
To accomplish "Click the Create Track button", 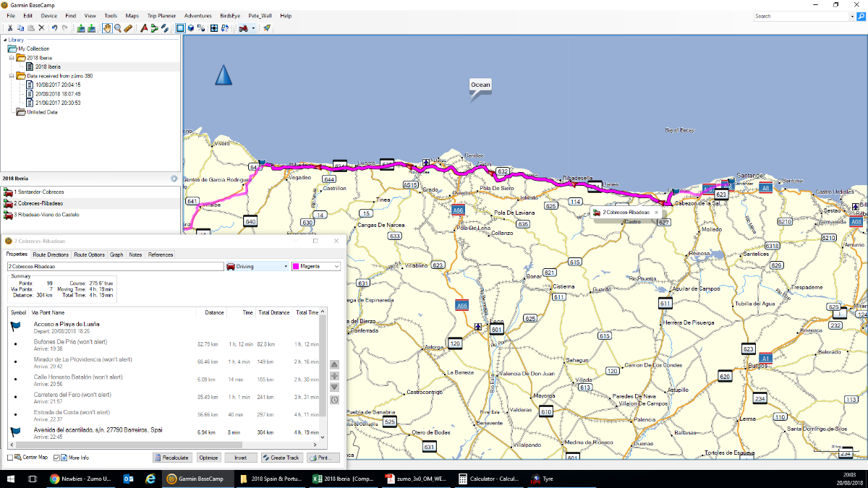I will (282, 458).
